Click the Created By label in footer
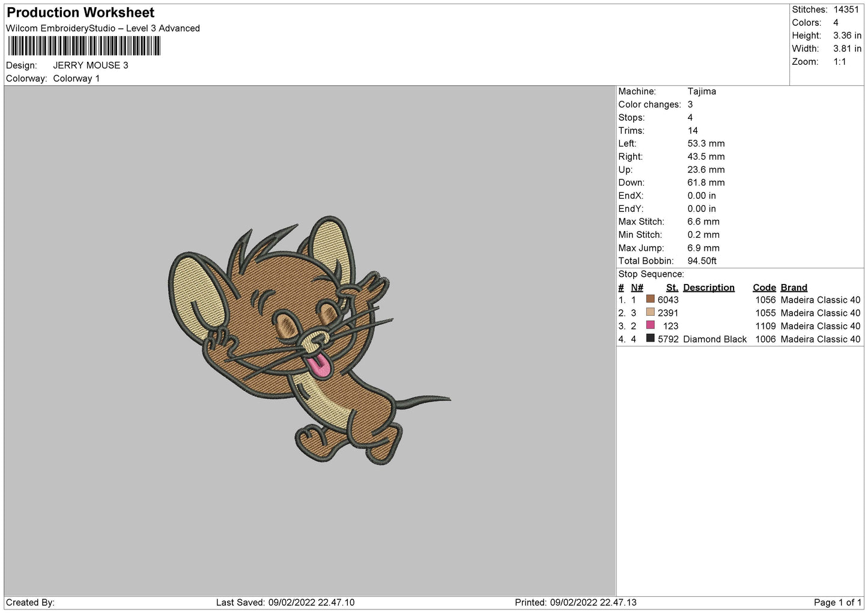The image size is (868, 613). click(30, 602)
